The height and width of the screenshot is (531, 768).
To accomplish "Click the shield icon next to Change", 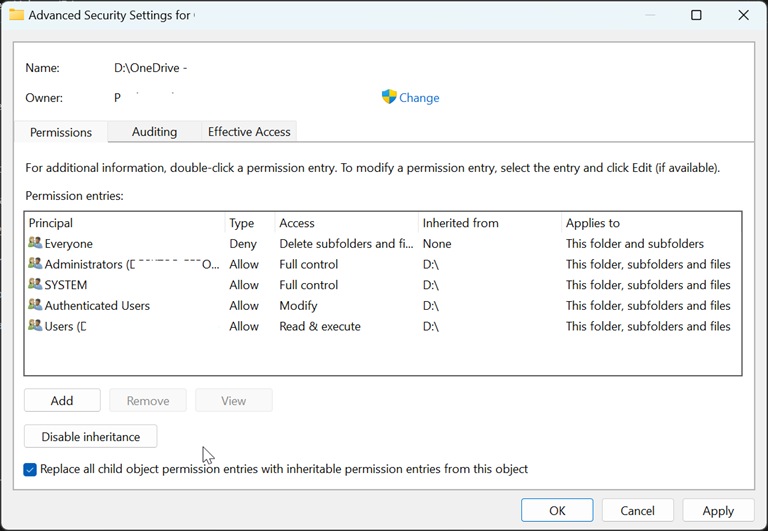I will pyautogui.click(x=389, y=97).
